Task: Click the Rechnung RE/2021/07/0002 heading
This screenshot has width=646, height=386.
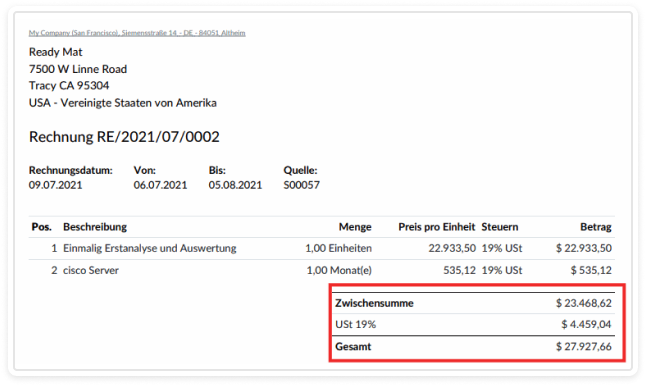Action: click(124, 136)
